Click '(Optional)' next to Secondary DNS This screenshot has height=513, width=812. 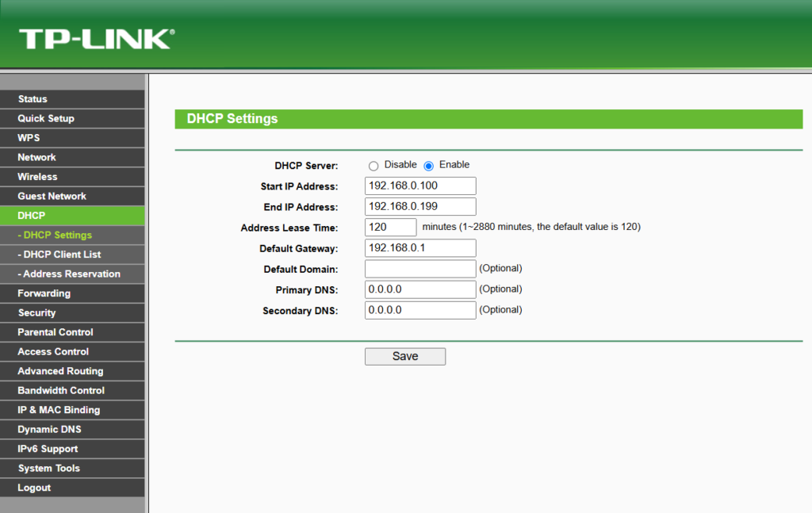500,309
